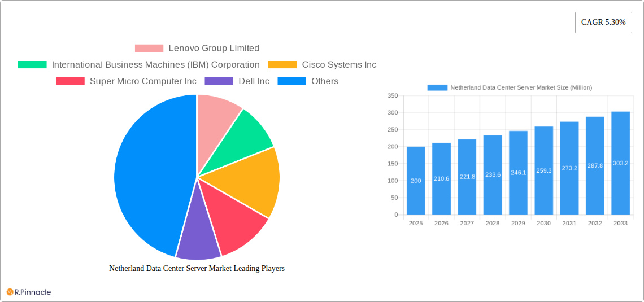Screen dimensions: 644x302
Task: Click the CAGR 5.30% box
Action: [x=603, y=23]
